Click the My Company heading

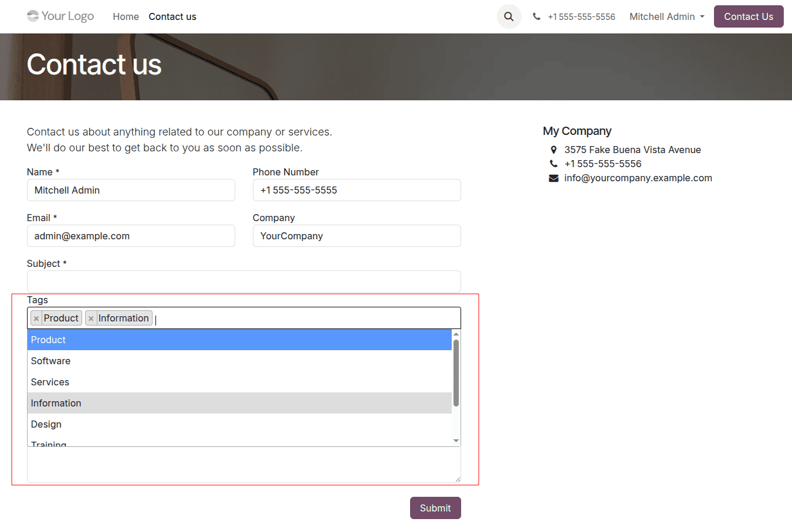pyautogui.click(x=577, y=131)
